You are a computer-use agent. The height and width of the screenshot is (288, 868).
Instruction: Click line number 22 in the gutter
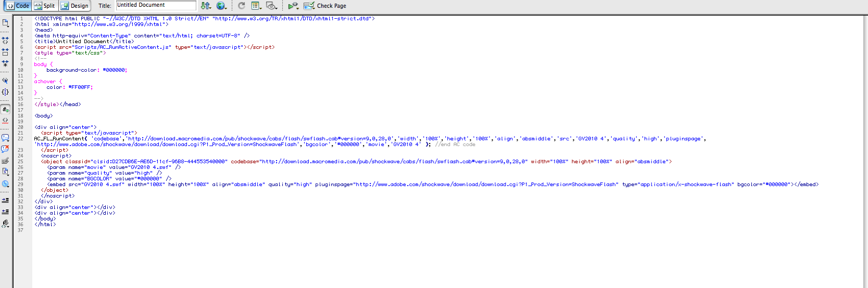coord(20,139)
